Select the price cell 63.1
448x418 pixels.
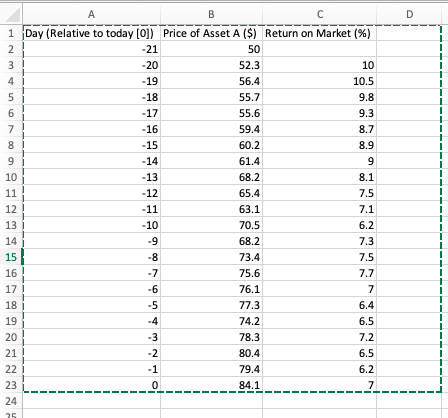[x=211, y=209]
